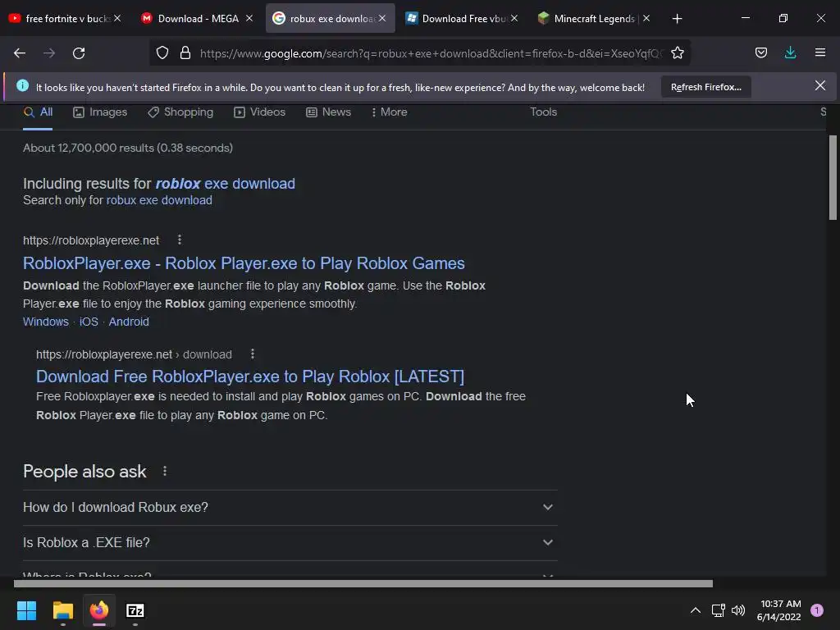Open 7-Zip from the taskbar
Viewport: 840px width, 630px height.
pyautogui.click(x=135, y=610)
